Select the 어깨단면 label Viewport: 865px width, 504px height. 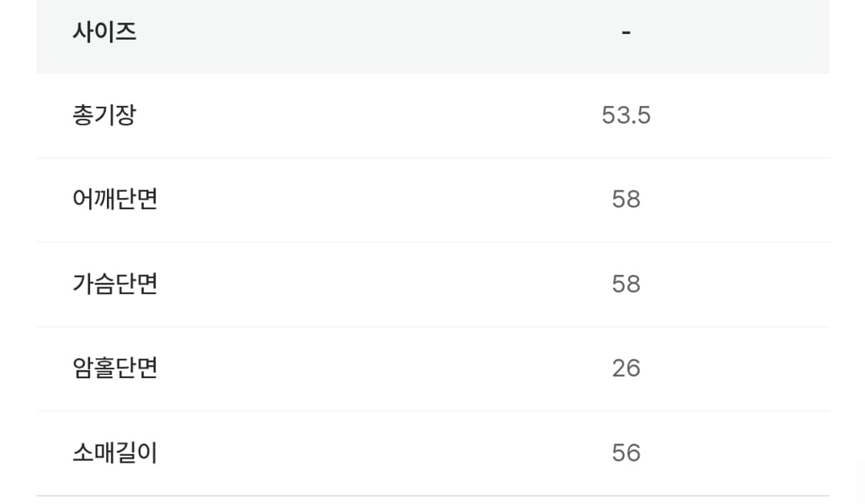click(115, 200)
